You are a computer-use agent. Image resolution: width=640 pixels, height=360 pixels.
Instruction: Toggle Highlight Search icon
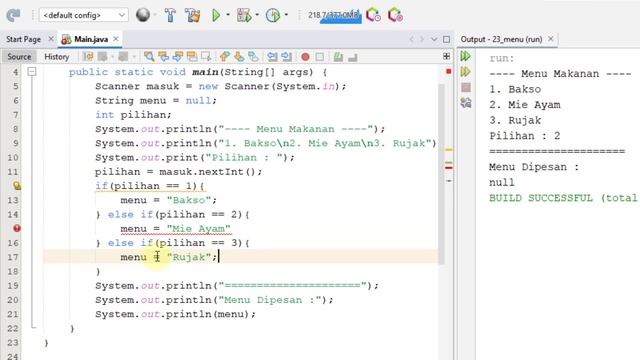[x=192, y=57]
